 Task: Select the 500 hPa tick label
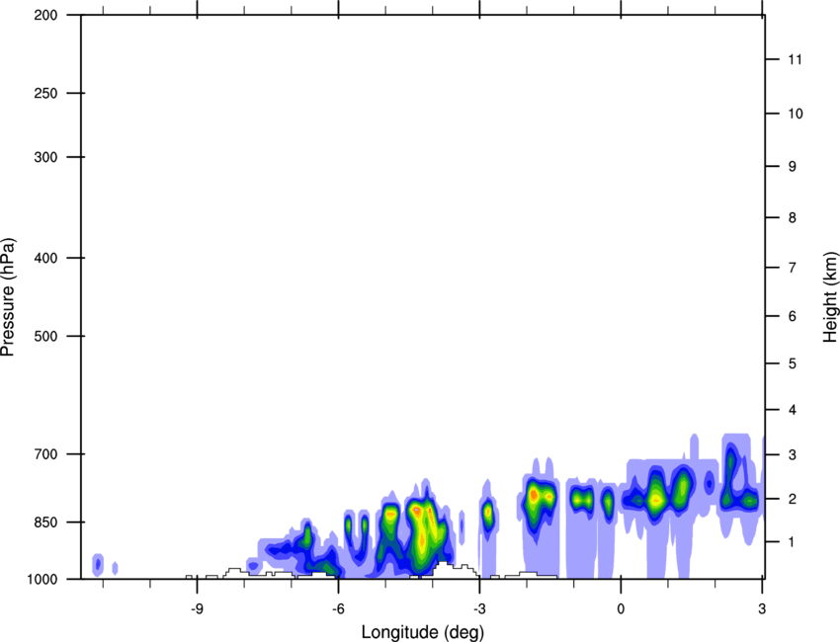click(45, 337)
